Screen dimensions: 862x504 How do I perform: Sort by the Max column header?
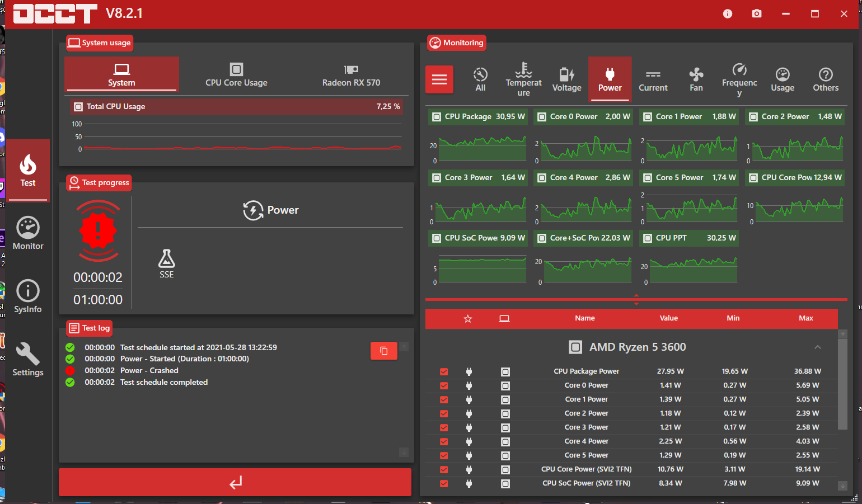pos(806,318)
